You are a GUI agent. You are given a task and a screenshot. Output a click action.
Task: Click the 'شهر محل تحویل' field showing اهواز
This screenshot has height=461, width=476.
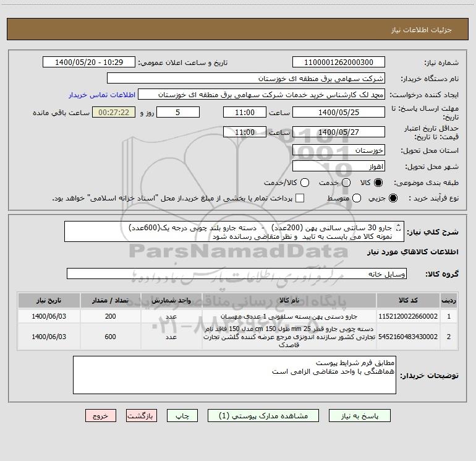click(338, 166)
